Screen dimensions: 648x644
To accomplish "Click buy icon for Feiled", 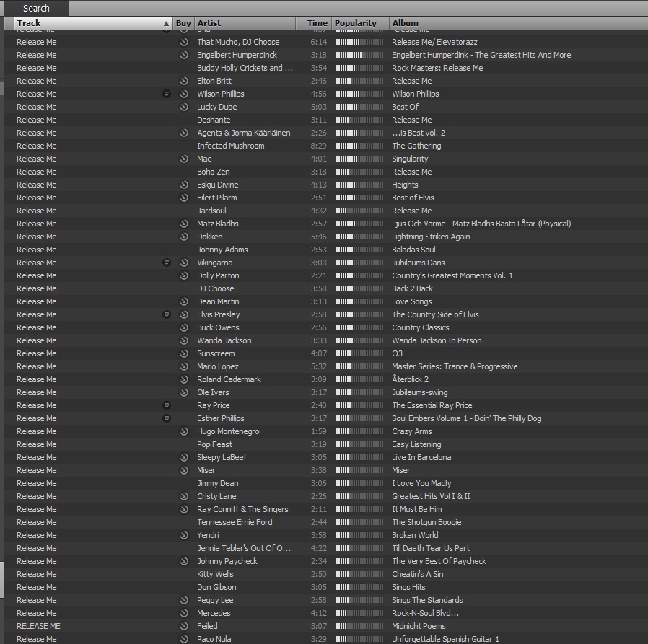I will tap(184, 626).
